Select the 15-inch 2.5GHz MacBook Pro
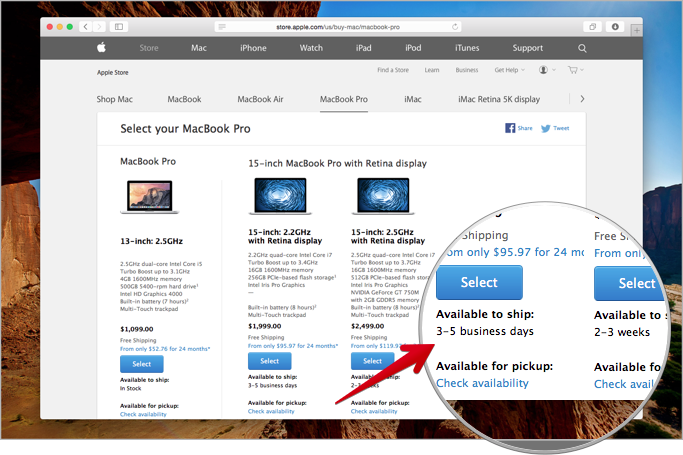The height and width of the screenshot is (455, 683). (x=372, y=361)
